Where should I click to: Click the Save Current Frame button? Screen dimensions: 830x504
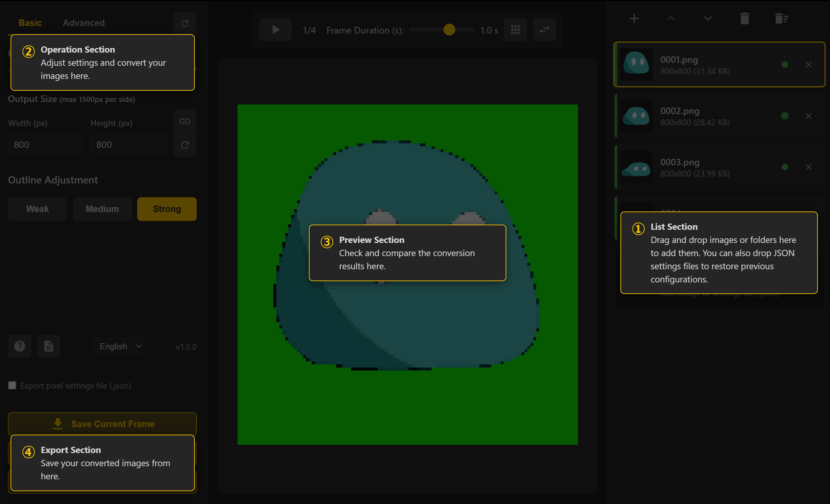tap(102, 423)
